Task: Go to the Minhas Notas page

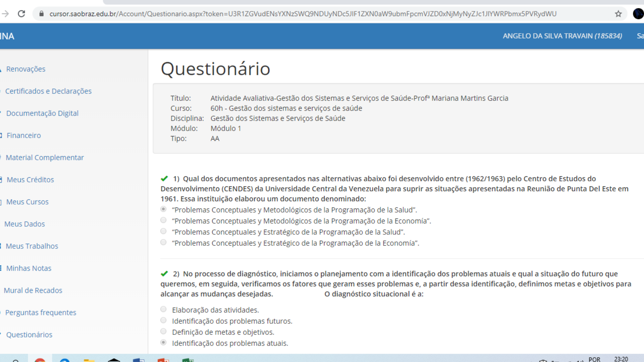Action: [x=29, y=268]
